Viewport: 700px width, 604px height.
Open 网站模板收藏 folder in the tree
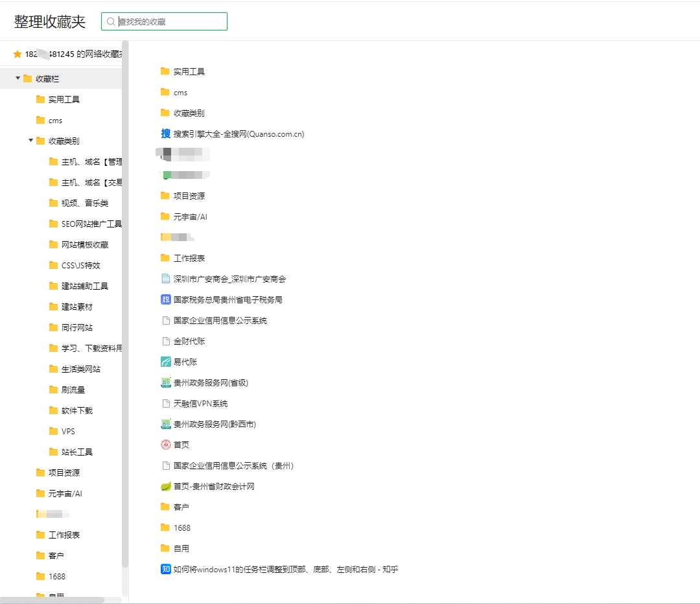pos(85,244)
